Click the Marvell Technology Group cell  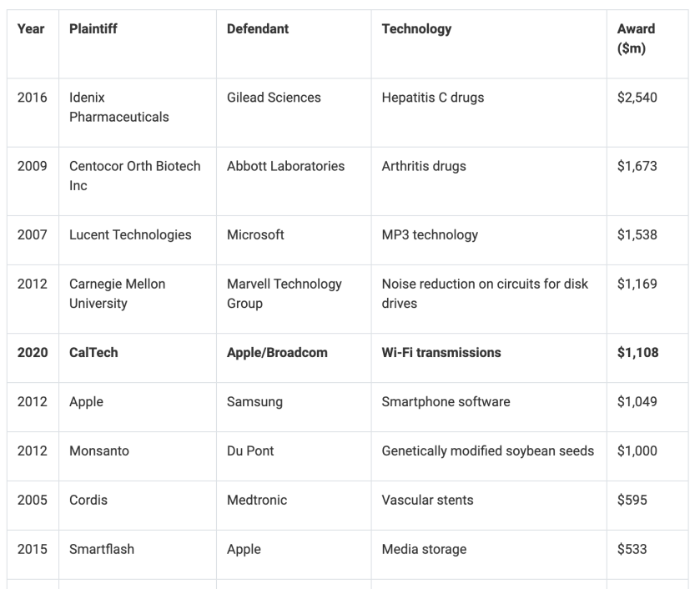284,294
